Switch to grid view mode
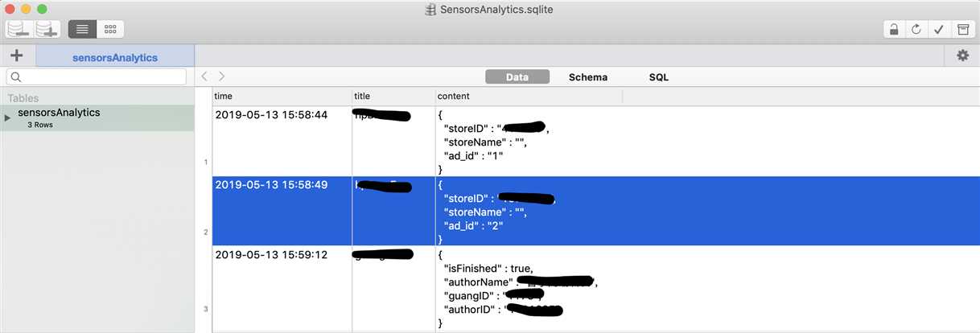The image size is (980, 333). (x=110, y=29)
